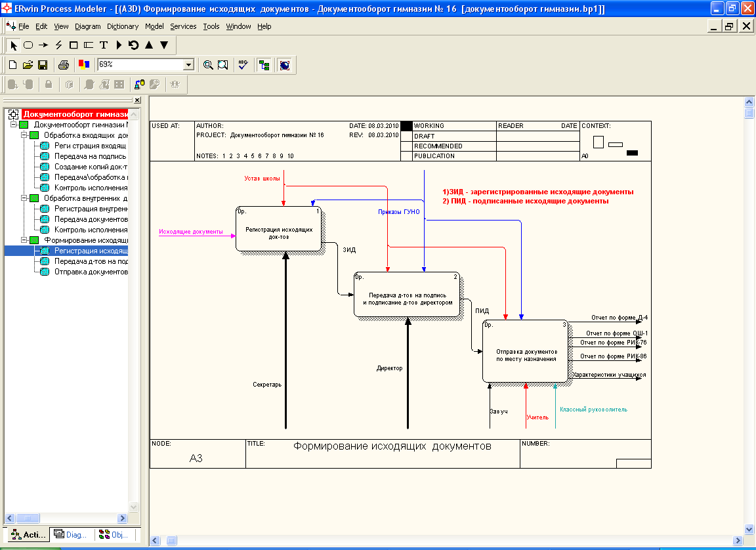
Task: Click the Регистрация исходящих док-тов activity box
Action: coord(279,229)
